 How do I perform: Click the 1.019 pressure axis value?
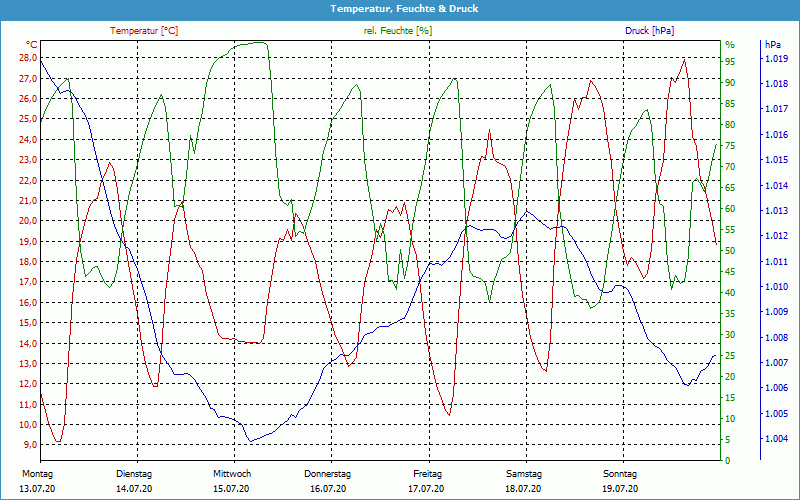pos(776,59)
